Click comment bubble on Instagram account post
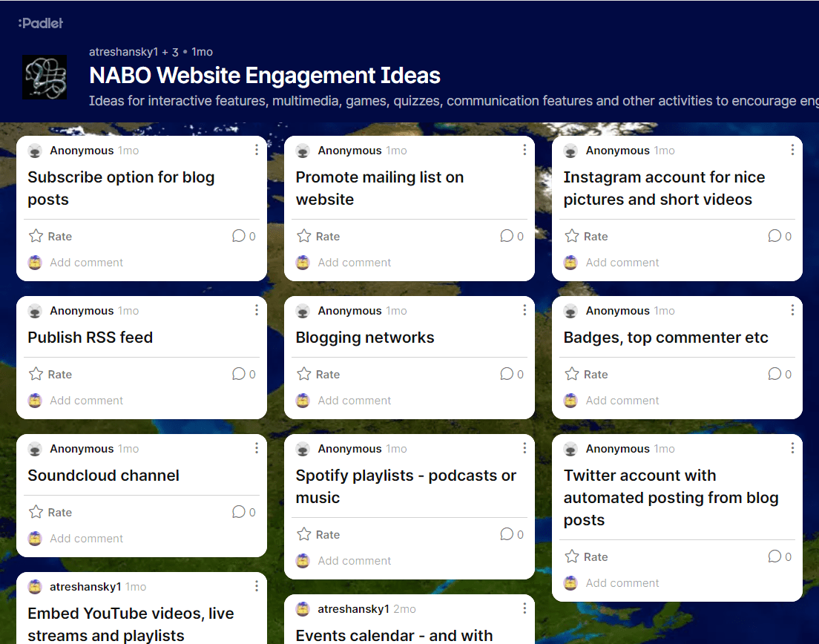Image resolution: width=819 pixels, height=644 pixels. pos(774,236)
